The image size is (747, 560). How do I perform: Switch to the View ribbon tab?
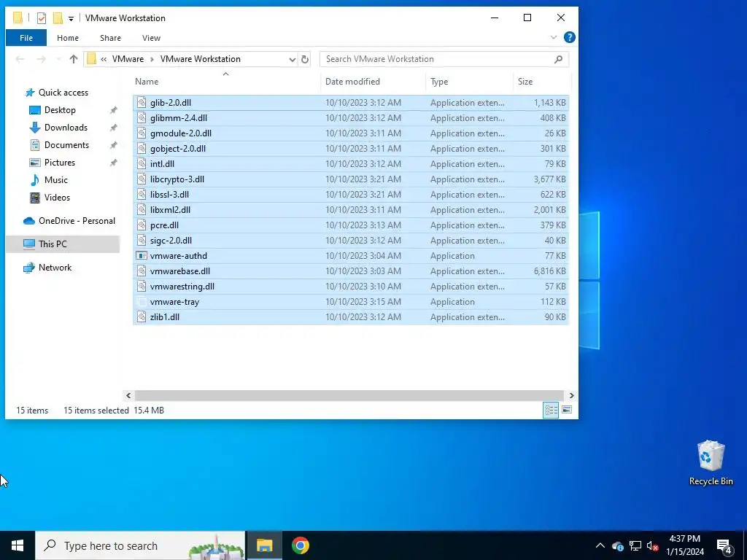[151, 38]
